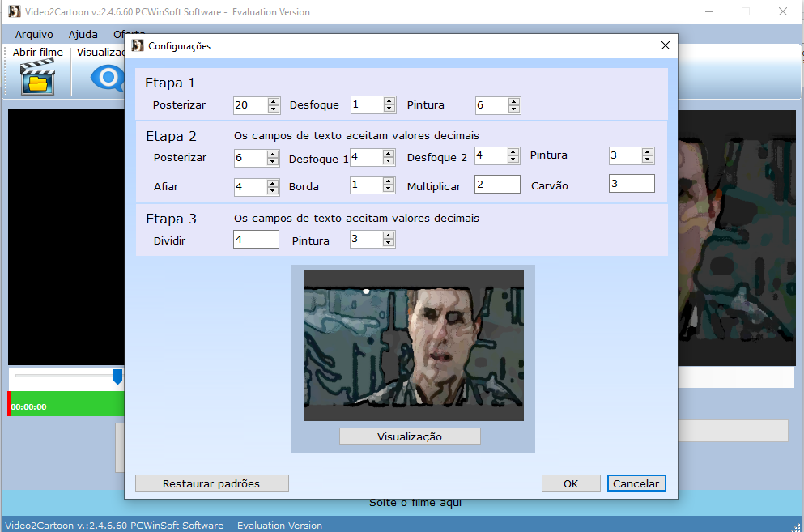804x532 pixels.
Task: Increase Etapa 1 Pintura with up arrow
Action: (x=514, y=101)
